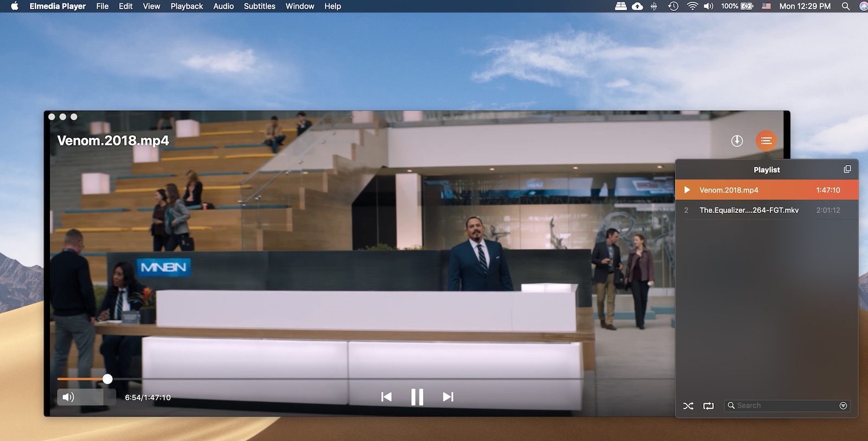The image size is (868, 441).
Task: Open the Audio menu
Action: pyautogui.click(x=223, y=6)
